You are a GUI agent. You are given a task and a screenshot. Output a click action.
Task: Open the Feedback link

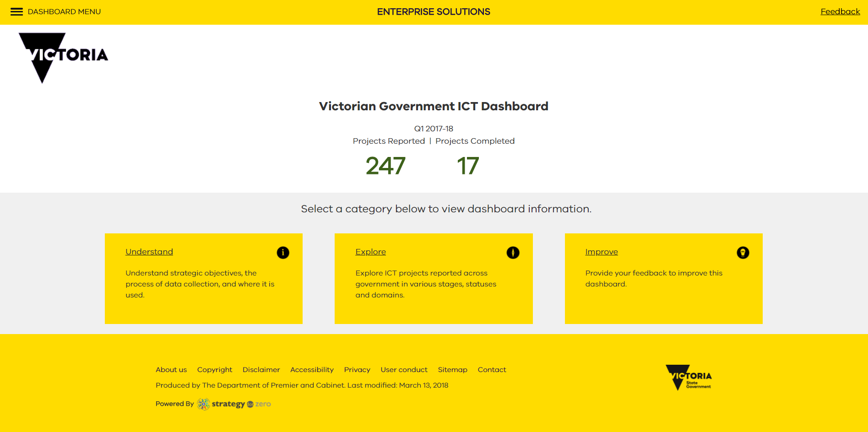(x=840, y=11)
